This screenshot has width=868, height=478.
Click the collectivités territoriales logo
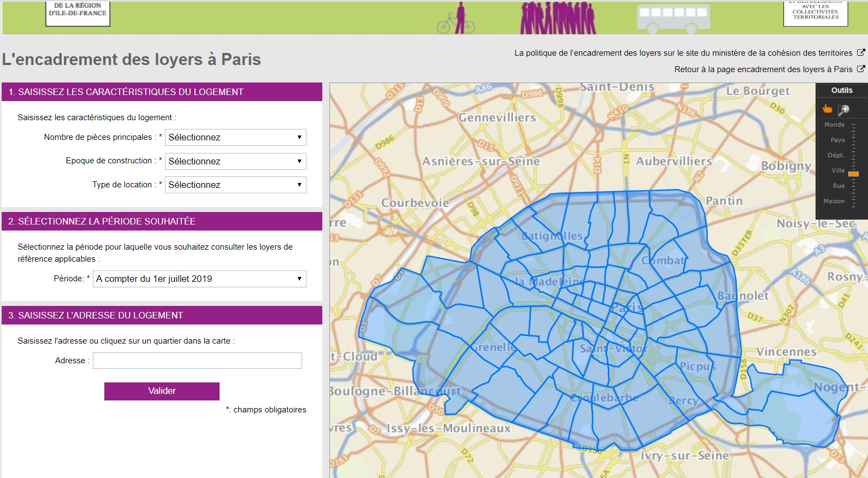(816, 13)
